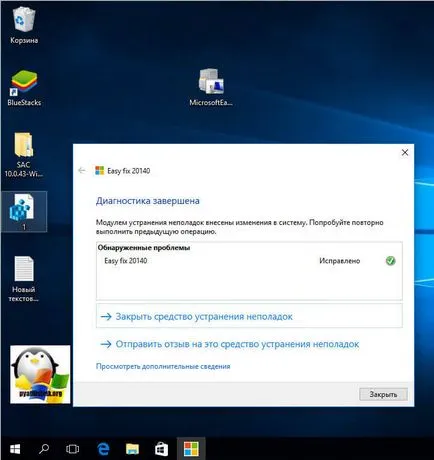Image resolution: width=434 pixels, height=460 pixels.
Task: Launch Microsoft Edge from taskbar
Action: (103, 449)
